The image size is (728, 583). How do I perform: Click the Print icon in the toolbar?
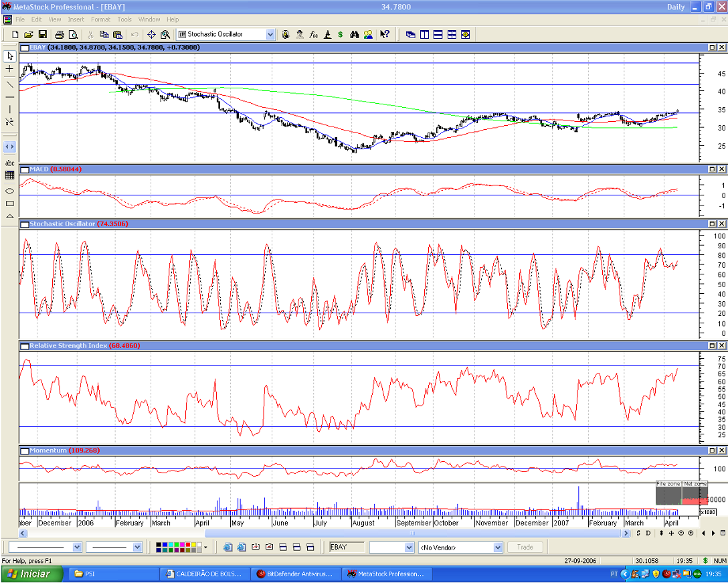pos(59,34)
